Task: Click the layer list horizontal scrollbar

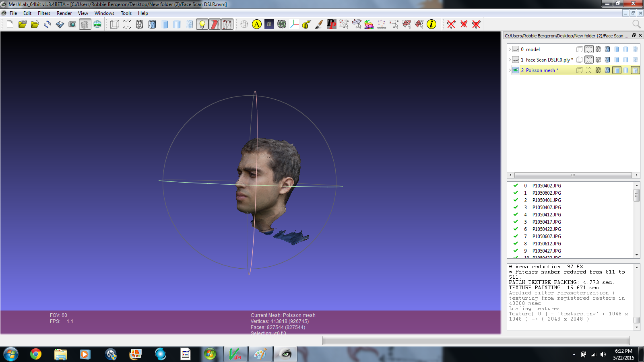Action: click(573, 175)
